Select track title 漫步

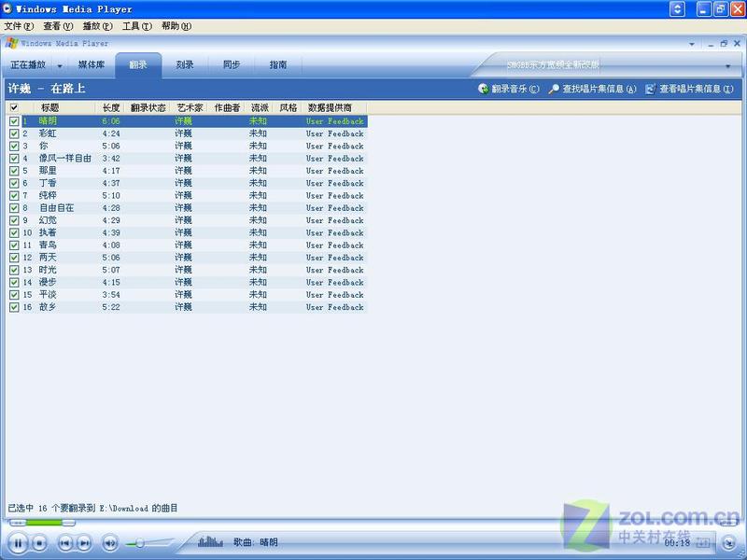click(48, 283)
